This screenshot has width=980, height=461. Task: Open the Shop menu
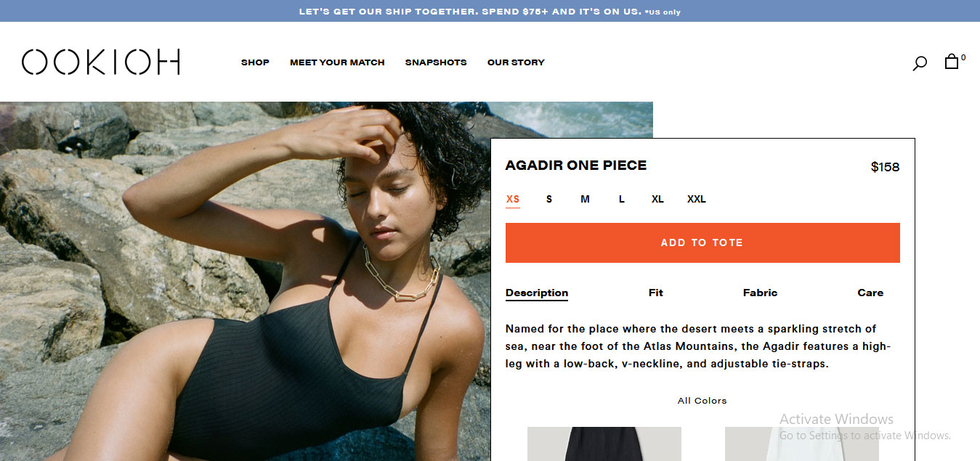click(x=255, y=62)
